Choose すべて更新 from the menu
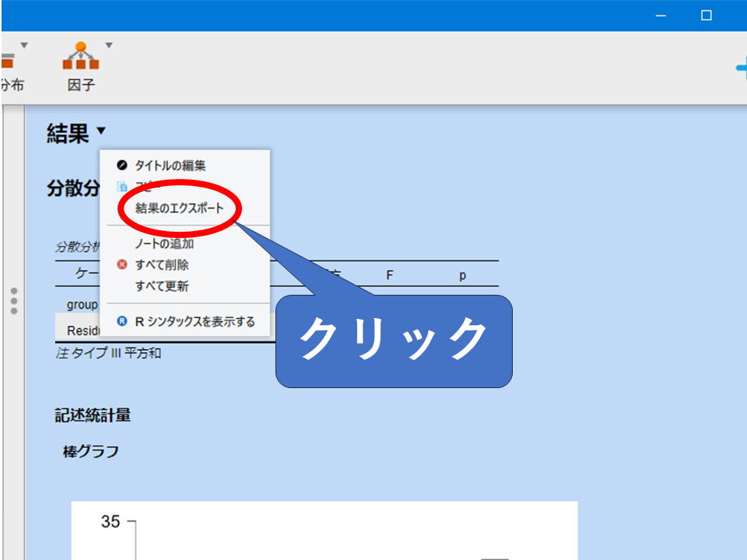The height and width of the screenshot is (560, 747). [x=162, y=286]
